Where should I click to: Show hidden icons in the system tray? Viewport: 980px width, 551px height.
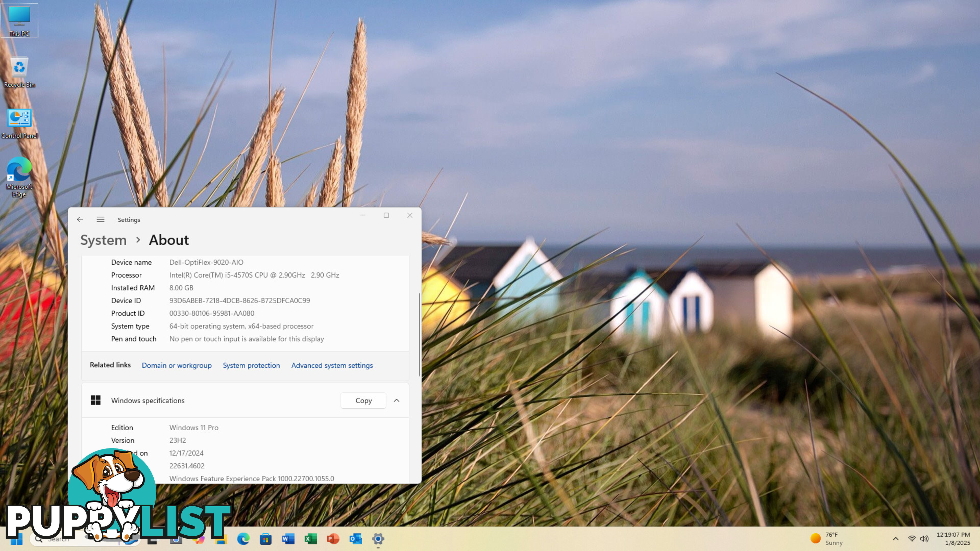[x=896, y=539]
